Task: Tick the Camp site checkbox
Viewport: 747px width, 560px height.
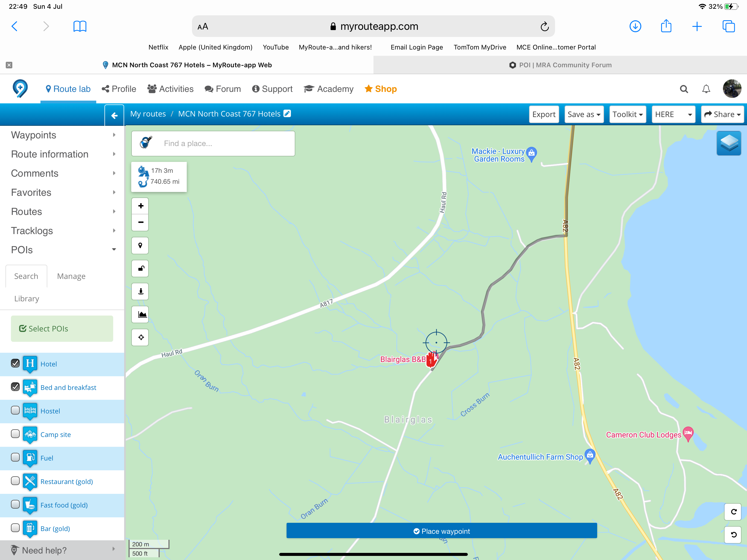Action: (x=15, y=434)
